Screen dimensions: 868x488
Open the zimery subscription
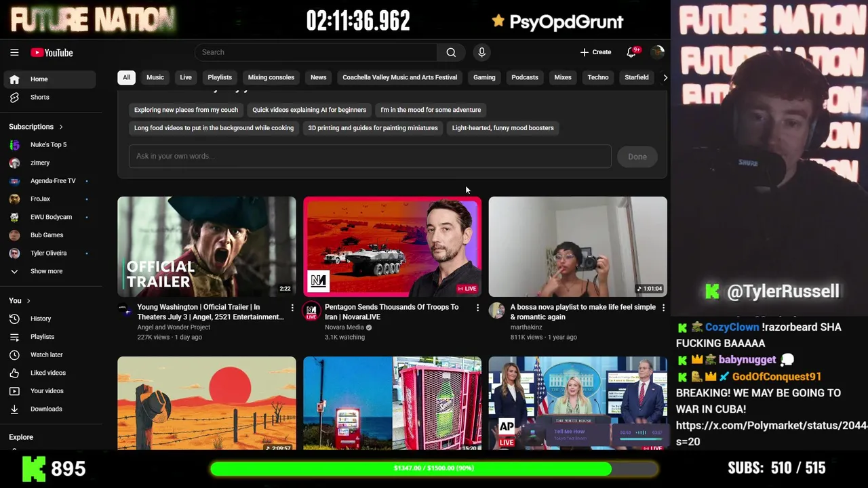pyautogui.click(x=49, y=163)
